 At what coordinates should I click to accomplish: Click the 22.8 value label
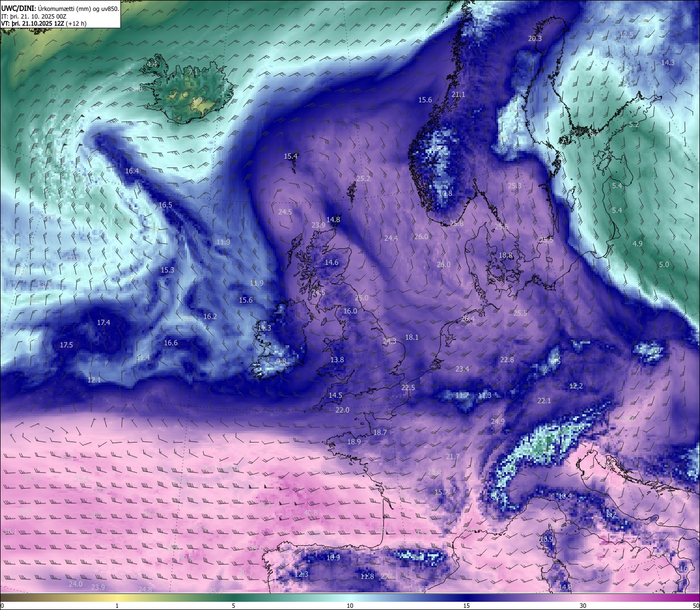(x=507, y=360)
